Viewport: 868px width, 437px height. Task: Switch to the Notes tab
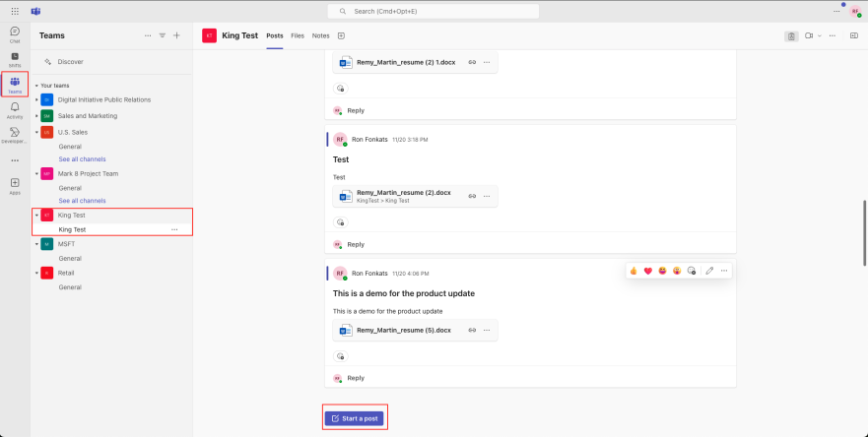pyautogui.click(x=320, y=36)
